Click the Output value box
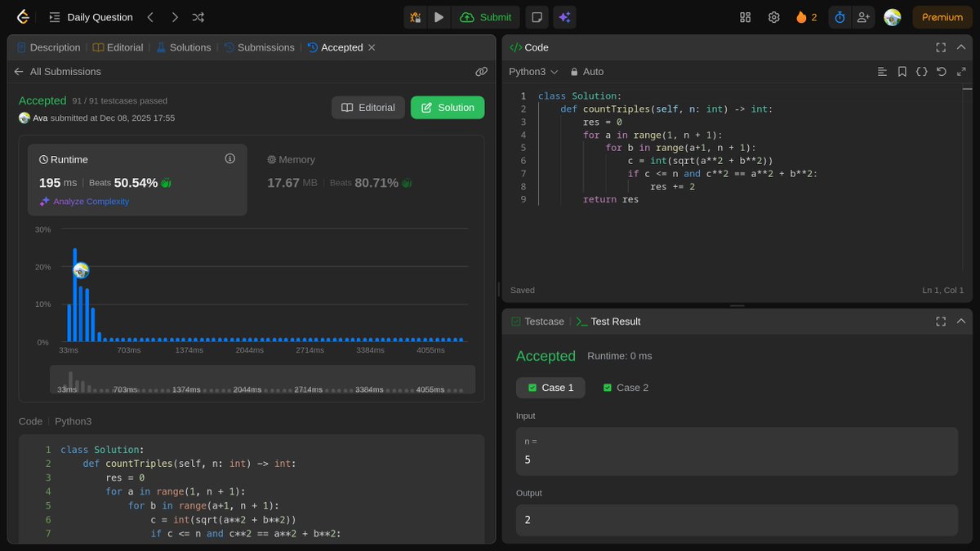The image size is (980, 551). 737,520
